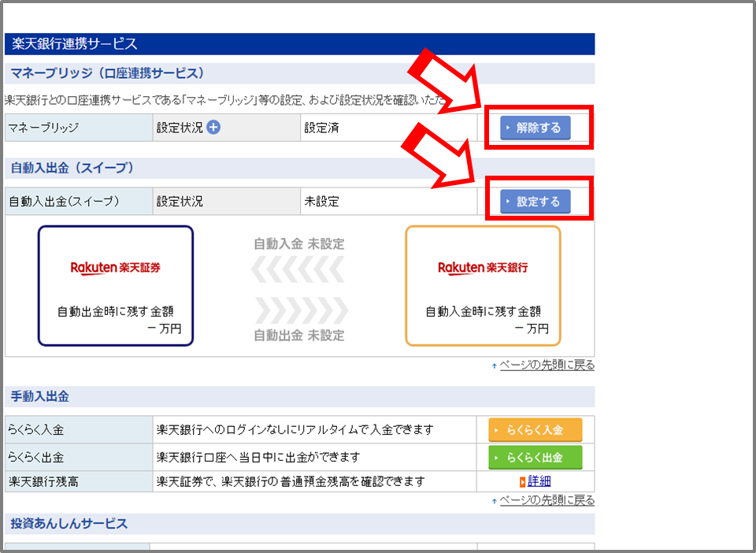Click the 自動出金 未設定 label
This screenshot has height=553, width=756.
point(299,335)
